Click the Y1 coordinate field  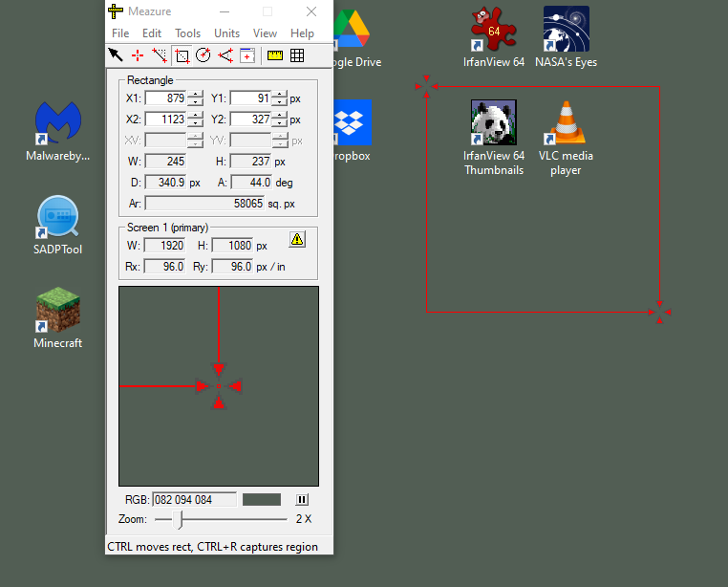(x=250, y=98)
